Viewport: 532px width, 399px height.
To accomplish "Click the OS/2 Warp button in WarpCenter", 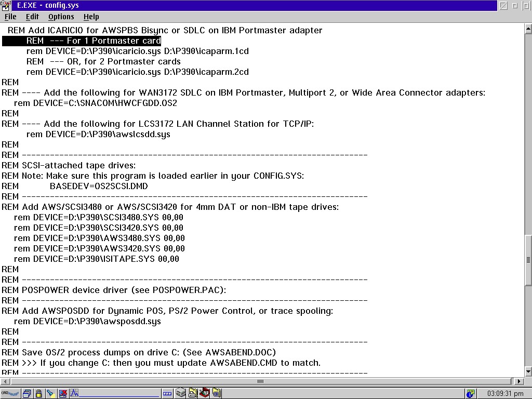I will point(10,394).
